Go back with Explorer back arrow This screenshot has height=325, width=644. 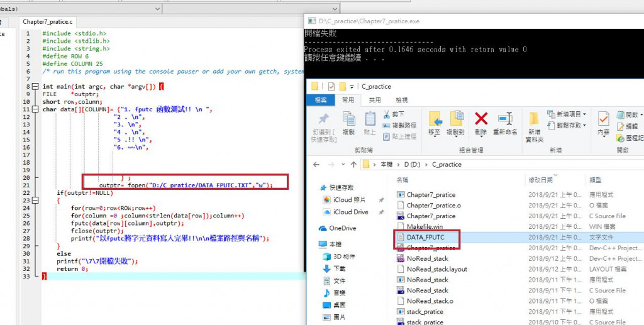click(x=316, y=165)
